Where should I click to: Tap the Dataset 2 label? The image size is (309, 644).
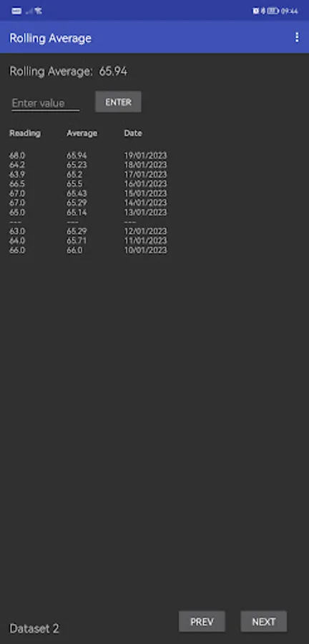point(34,628)
